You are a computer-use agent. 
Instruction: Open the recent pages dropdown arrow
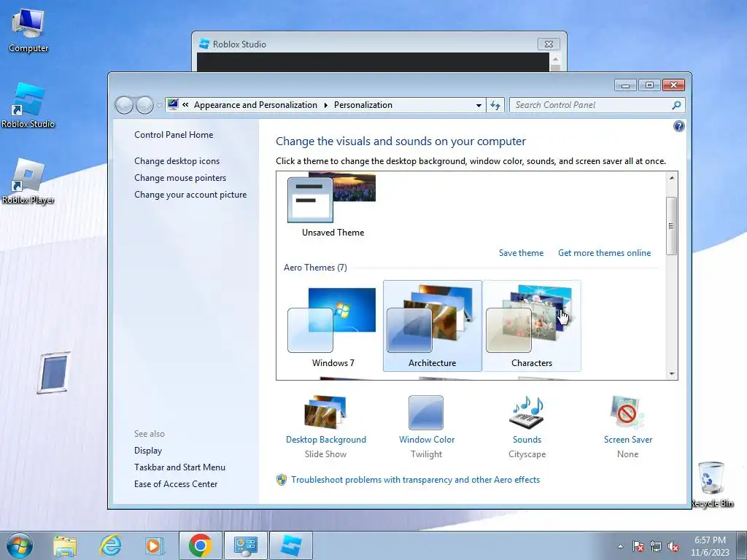[x=159, y=106]
